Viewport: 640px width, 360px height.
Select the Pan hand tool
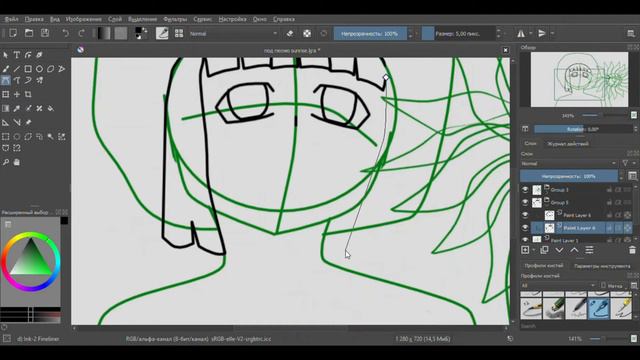[x=17, y=162]
